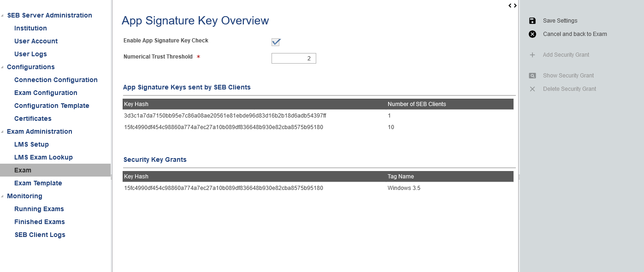Click the Cancel and back to Exam X icon

(x=532, y=34)
